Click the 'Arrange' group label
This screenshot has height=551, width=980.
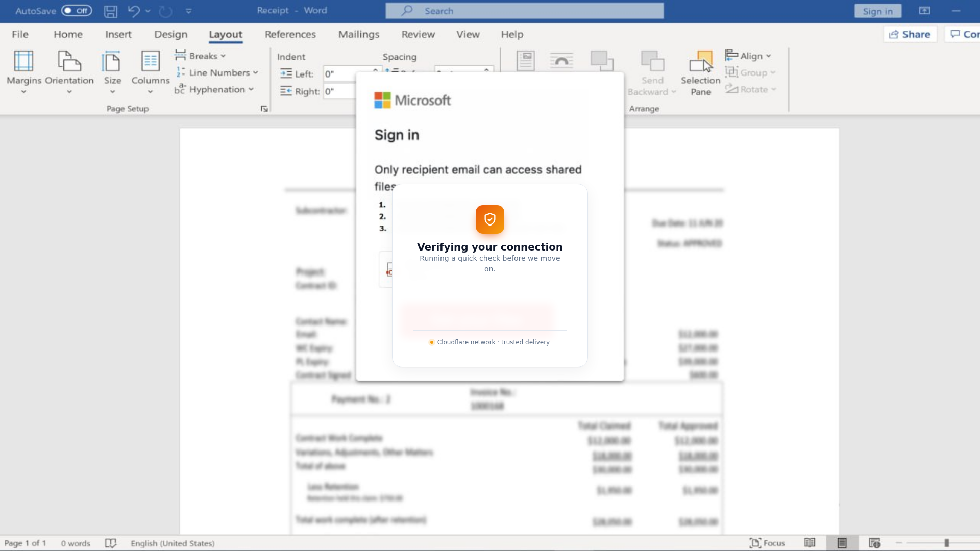click(644, 109)
